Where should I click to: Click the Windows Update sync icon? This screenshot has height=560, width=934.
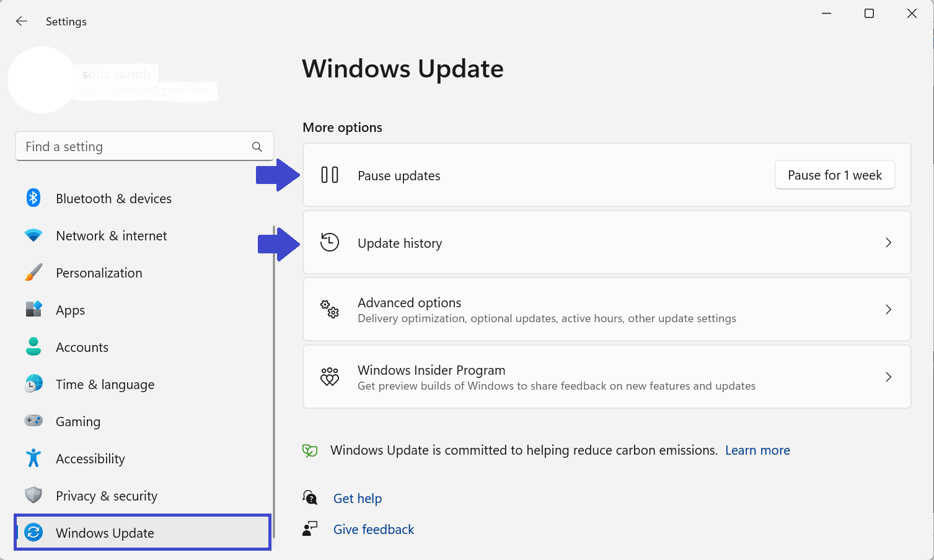point(33,533)
